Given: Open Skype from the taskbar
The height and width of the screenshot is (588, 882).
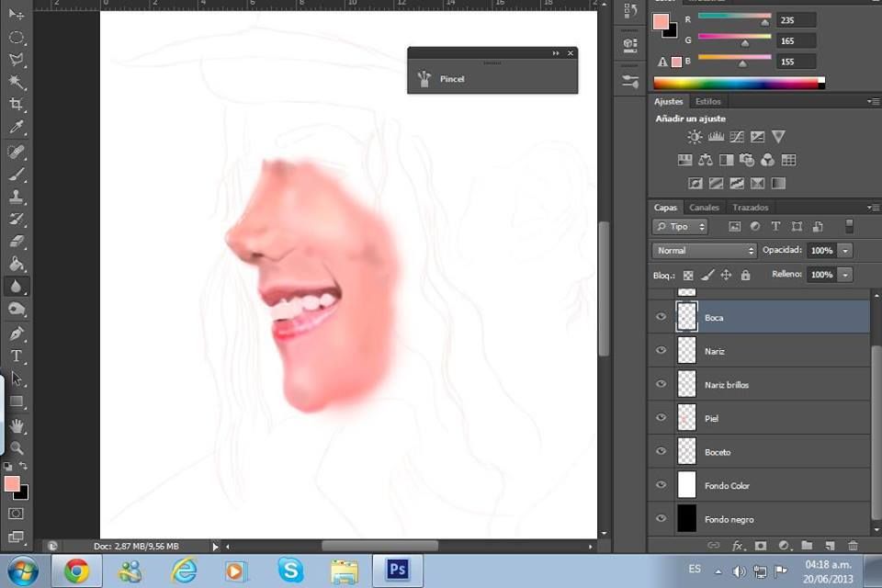Looking at the screenshot, I should 290,570.
